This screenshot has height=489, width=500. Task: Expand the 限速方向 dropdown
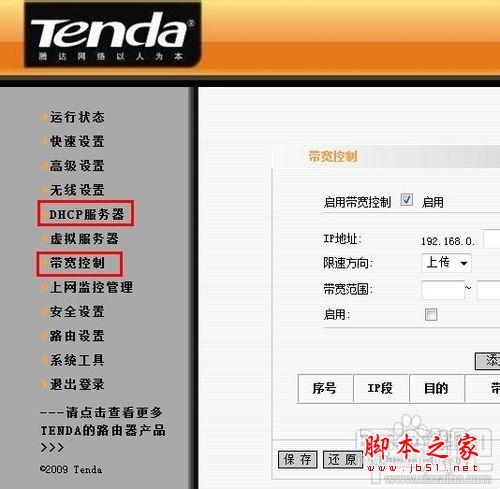[x=446, y=263]
